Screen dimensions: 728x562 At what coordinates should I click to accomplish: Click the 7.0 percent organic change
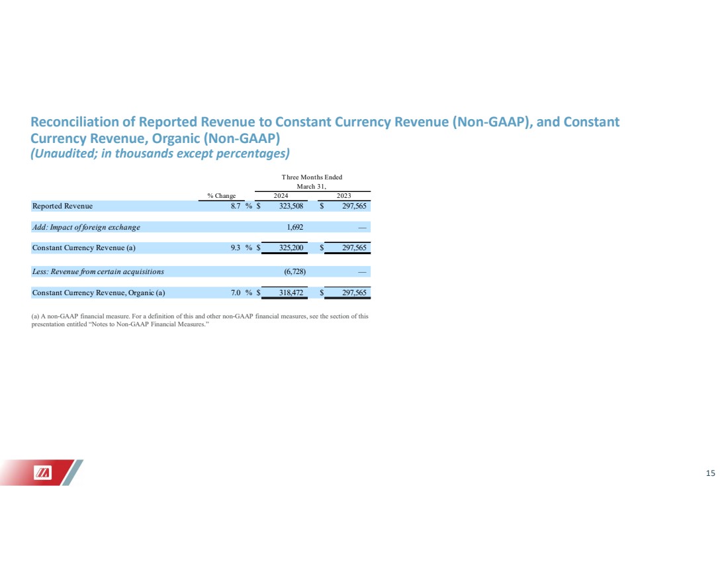(x=236, y=293)
